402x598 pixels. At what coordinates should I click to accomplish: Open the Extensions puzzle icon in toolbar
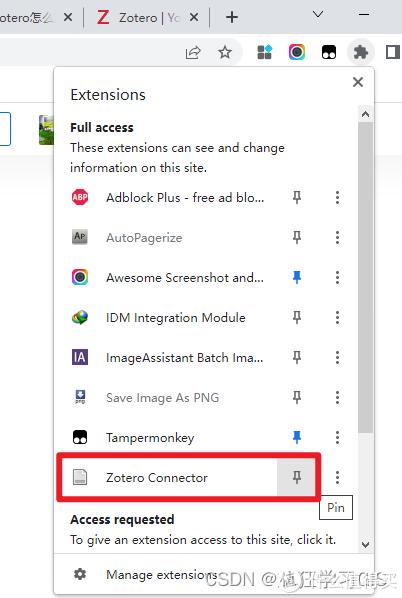tap(360, 52)
